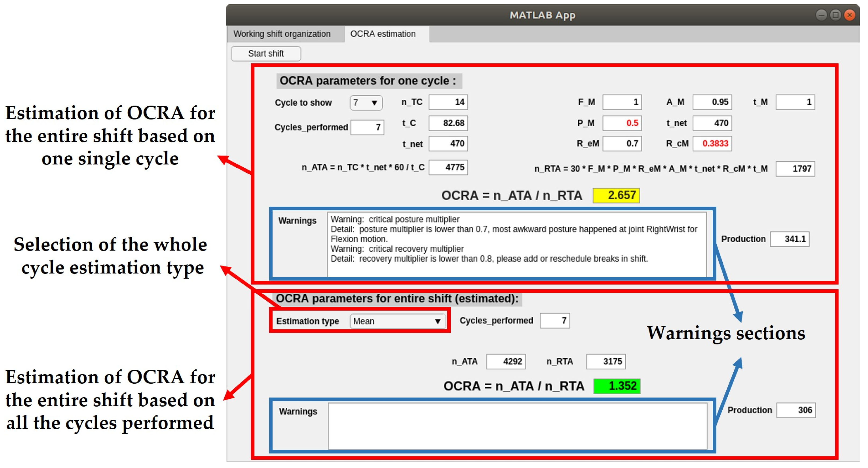Click the n_ATA result field 4775

[x=448, y=167]
